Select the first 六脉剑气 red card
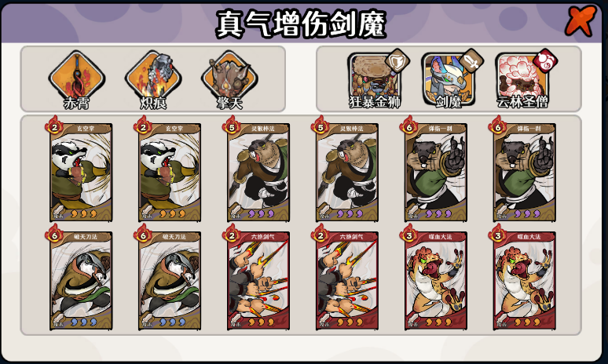This screenshot has width=608, height=364. (258, 280)
